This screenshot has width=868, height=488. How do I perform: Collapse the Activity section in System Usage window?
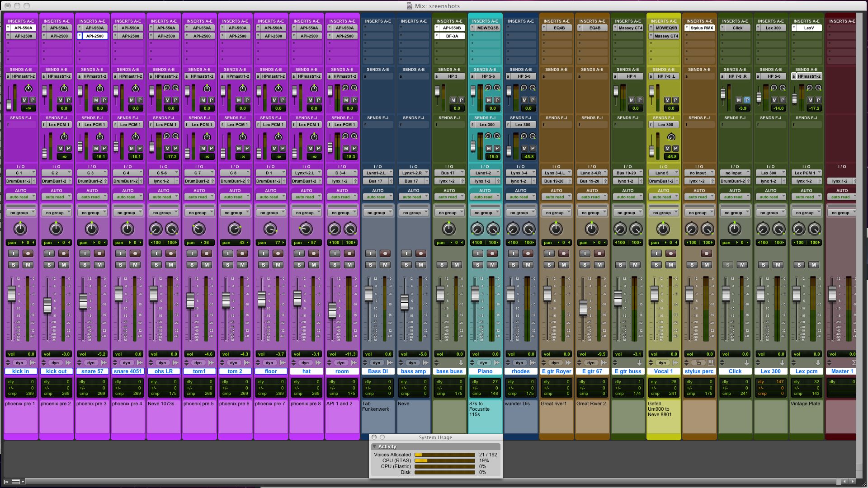[374, 446]
